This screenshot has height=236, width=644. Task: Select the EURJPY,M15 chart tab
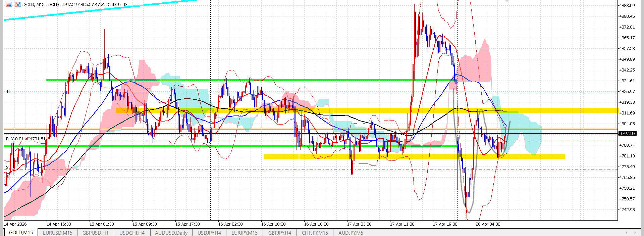click(x=244, y=233)
